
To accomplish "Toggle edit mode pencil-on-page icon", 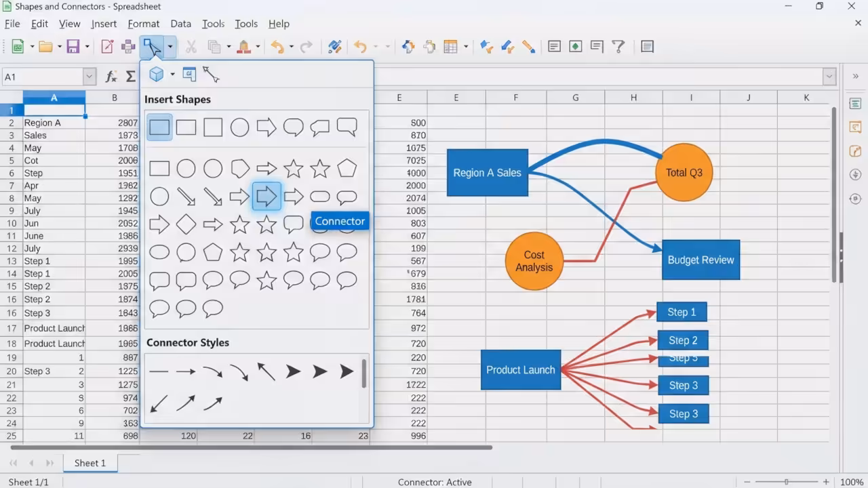I will tap(107, 47).
